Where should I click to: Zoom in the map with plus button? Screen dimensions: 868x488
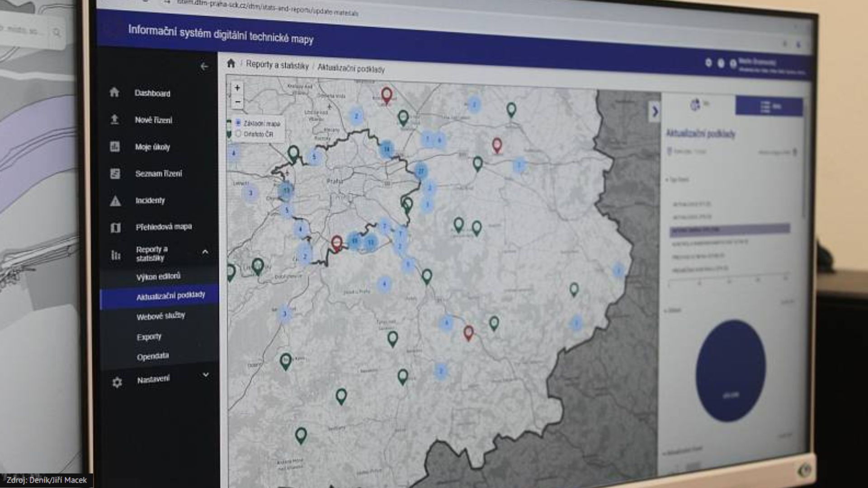point(237,88)
